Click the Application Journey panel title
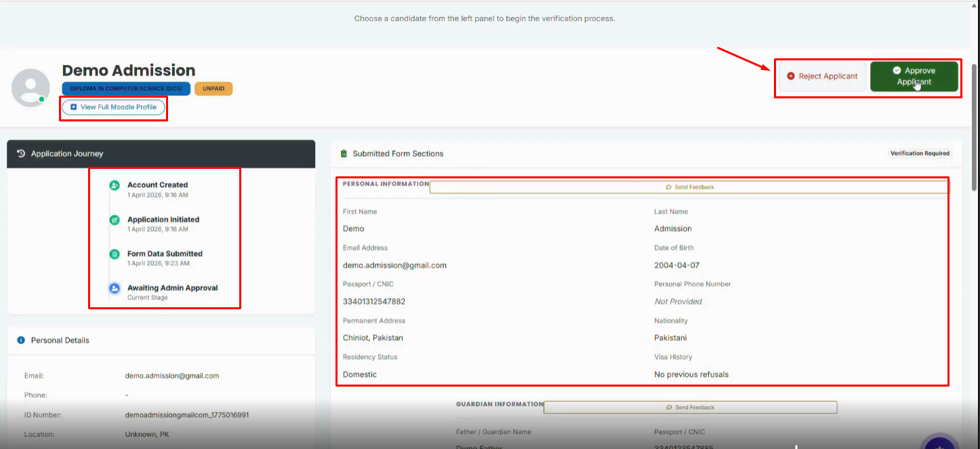This screenshot has height=449, width=980. (x=67, y=154)
